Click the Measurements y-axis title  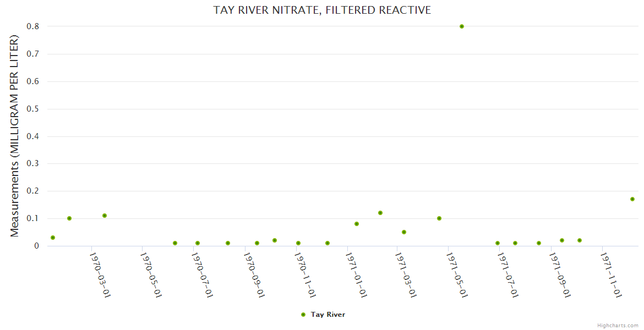[x=15, y=136]
